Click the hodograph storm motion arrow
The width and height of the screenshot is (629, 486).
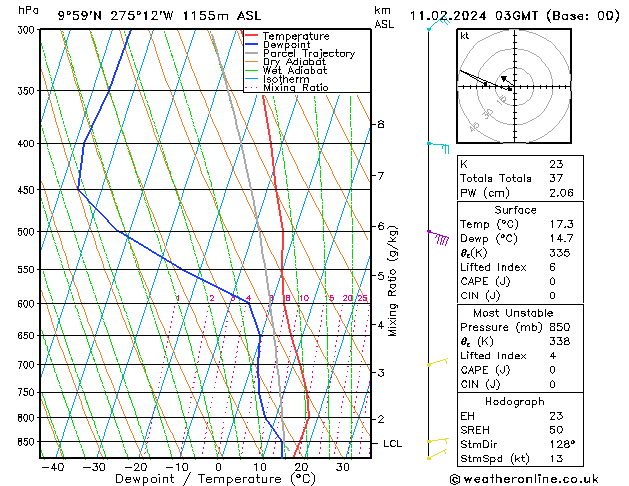[x=505, y=80]
